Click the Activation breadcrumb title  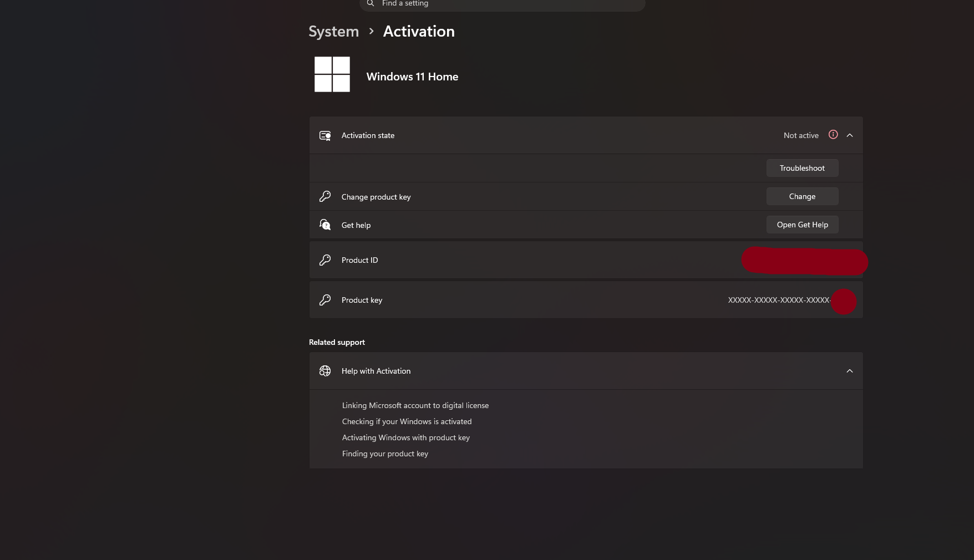(419, 32)
